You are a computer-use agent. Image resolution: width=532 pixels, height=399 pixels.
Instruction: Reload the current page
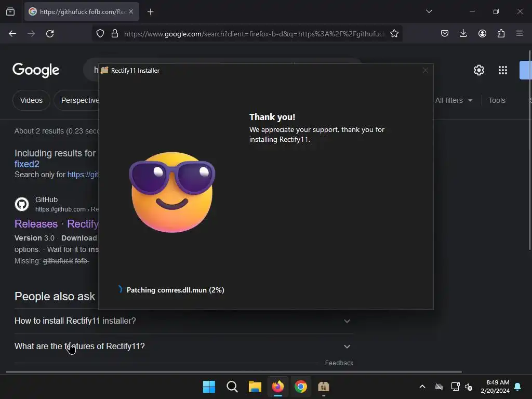click(x=50, y=34)
